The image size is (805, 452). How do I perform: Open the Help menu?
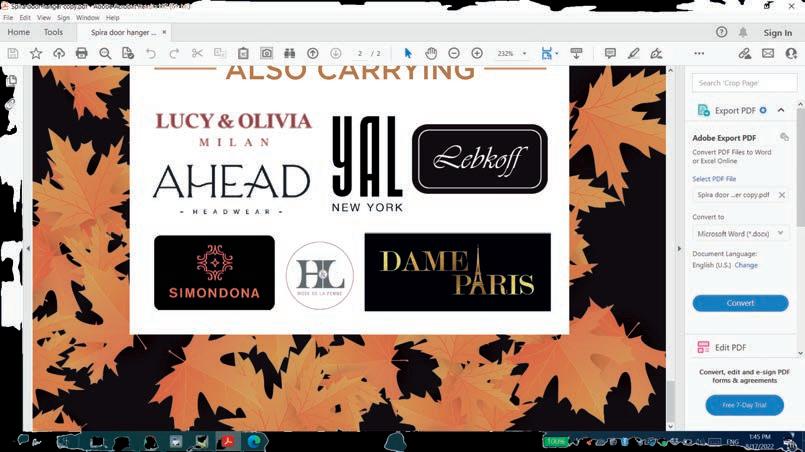(x=112, y=17)
